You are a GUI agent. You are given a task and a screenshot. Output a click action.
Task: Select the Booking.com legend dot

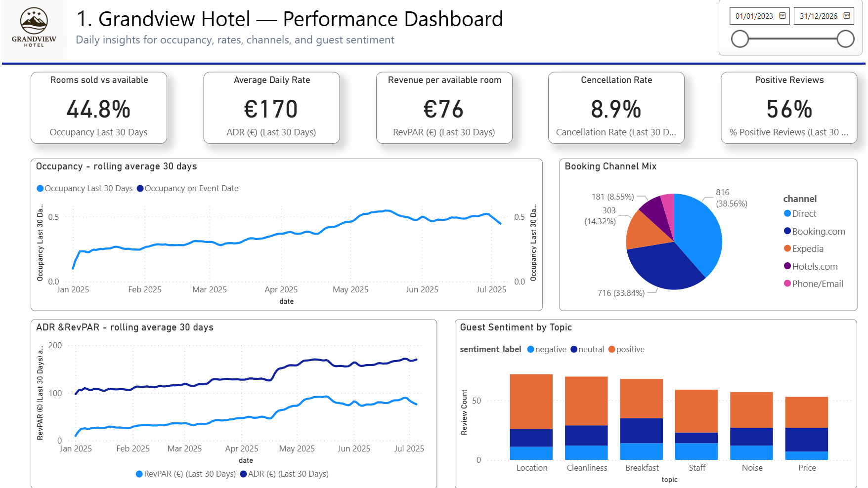pyautogui.click(x=787, y=231)
